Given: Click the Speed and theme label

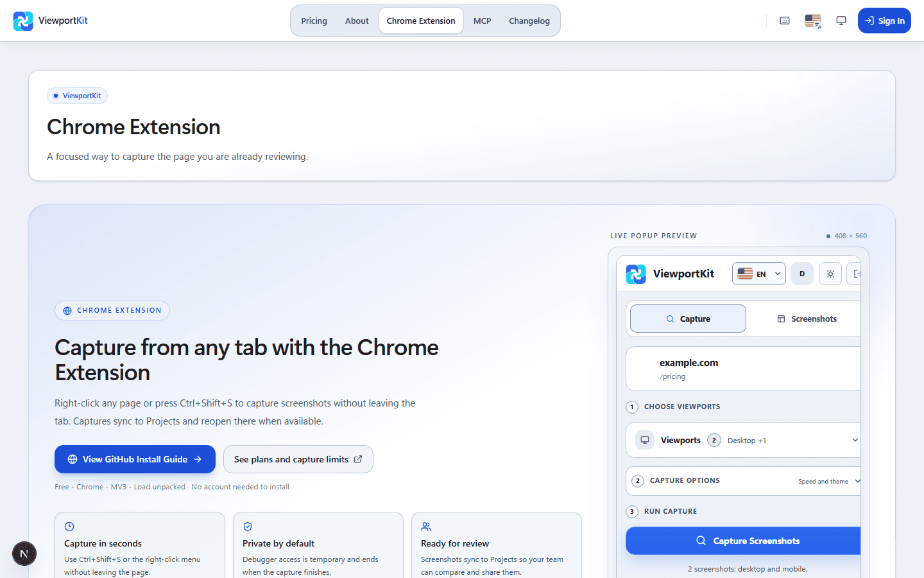Looking at the screenshot, I should click(x=823, y=482).
